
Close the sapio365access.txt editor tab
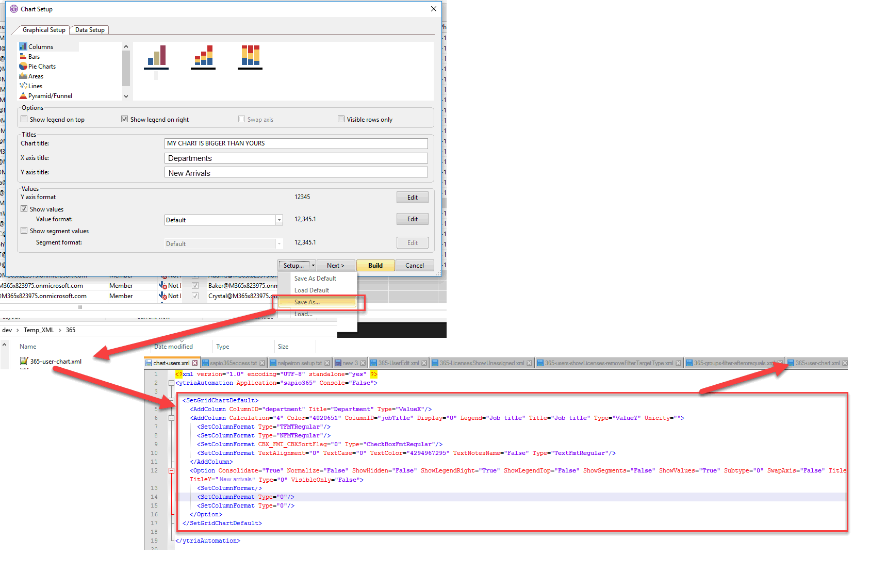point(262,363)
